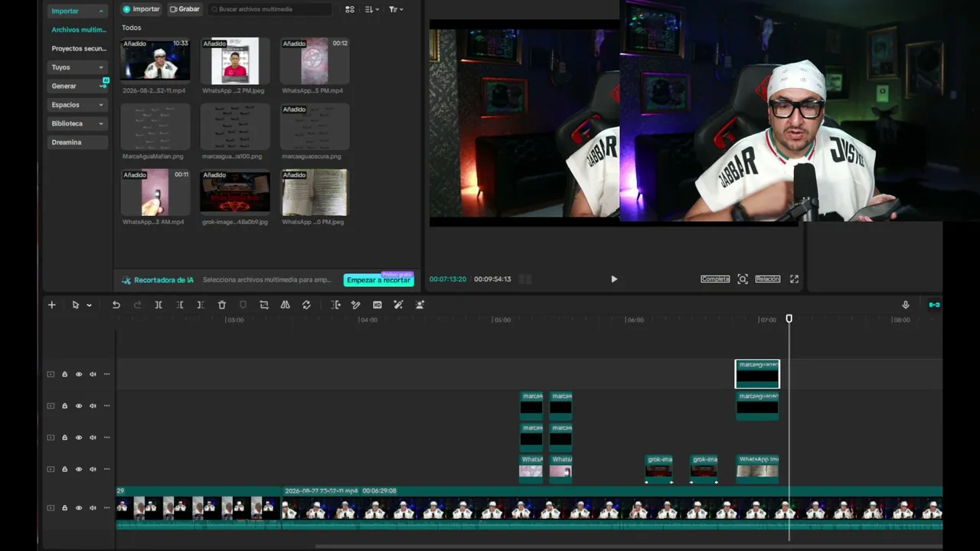Click the Importar button in media panel
This screenshot has height=551, width=980.
142,9
